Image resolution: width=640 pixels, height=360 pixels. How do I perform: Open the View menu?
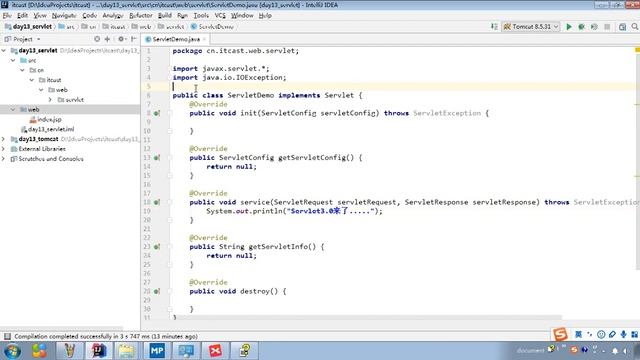coord(40,16)
